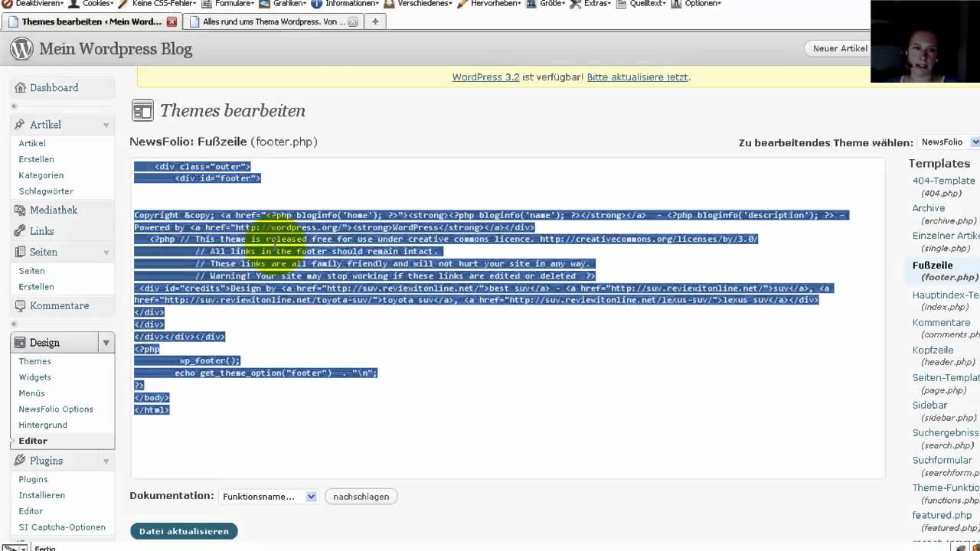This screenshot has height=551, width=980.
Task: Click Erstellen under Seiten
Action: [36, 287]
